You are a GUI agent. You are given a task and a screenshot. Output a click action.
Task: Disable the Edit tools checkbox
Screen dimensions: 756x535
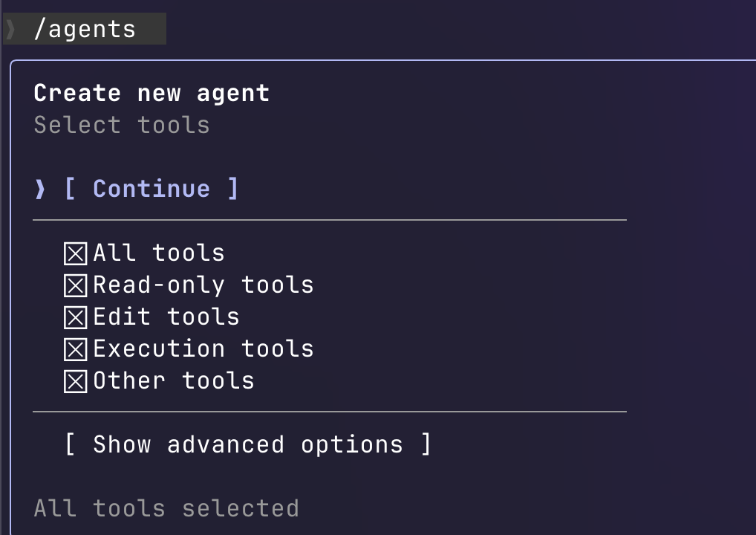75,318
